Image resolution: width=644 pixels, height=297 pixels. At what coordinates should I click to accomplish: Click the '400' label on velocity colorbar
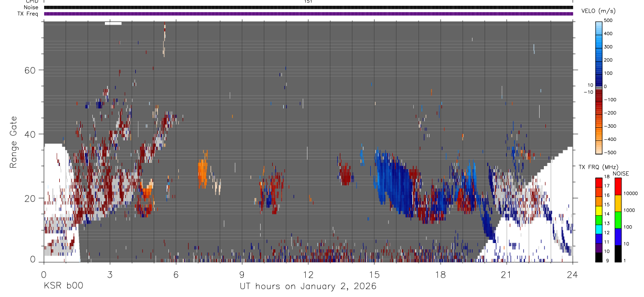(x=609, y=34)
